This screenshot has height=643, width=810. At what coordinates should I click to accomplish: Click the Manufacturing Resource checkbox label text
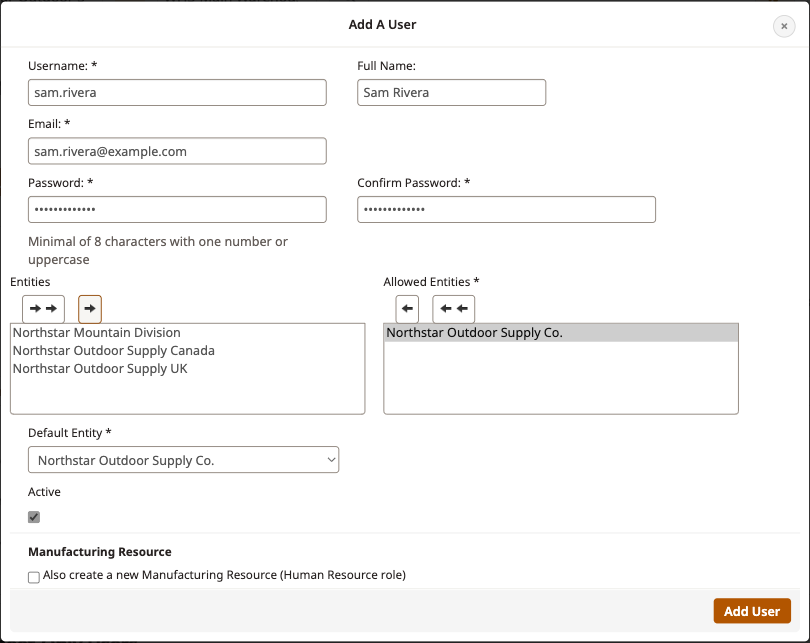[x=224, y=575]
